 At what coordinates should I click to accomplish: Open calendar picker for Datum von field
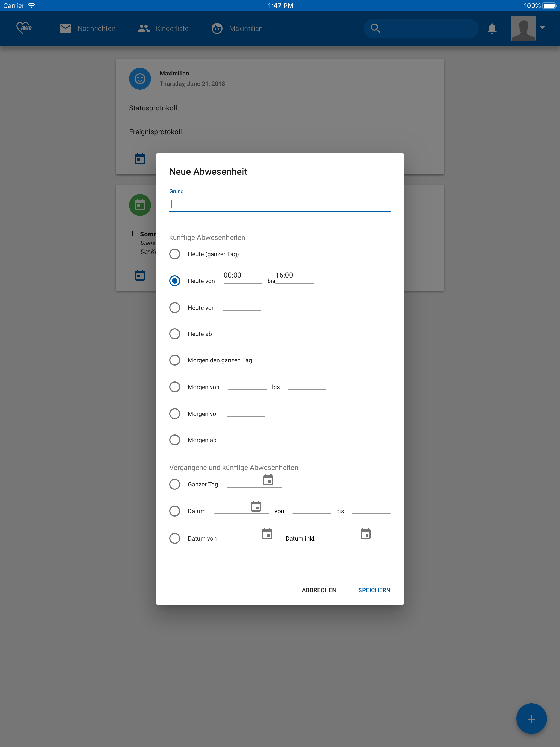(267, 533)
